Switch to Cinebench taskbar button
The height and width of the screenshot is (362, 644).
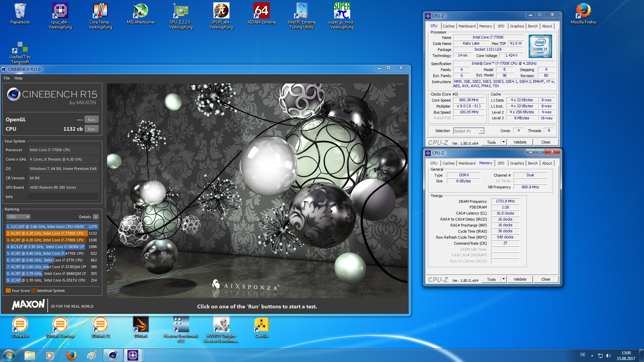click(x=113, y=355)
